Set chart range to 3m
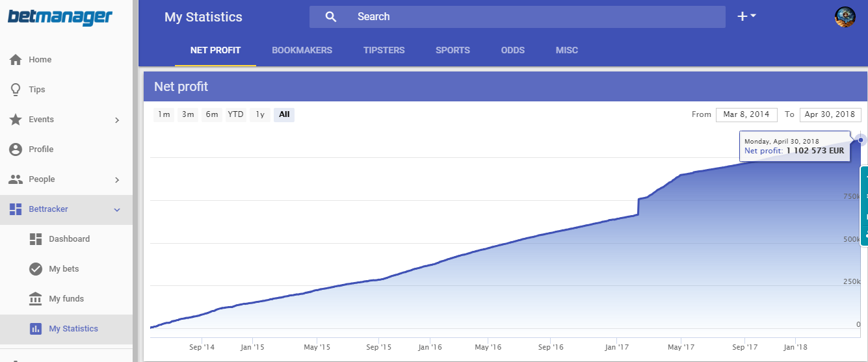868x362 pixels. 188,114
